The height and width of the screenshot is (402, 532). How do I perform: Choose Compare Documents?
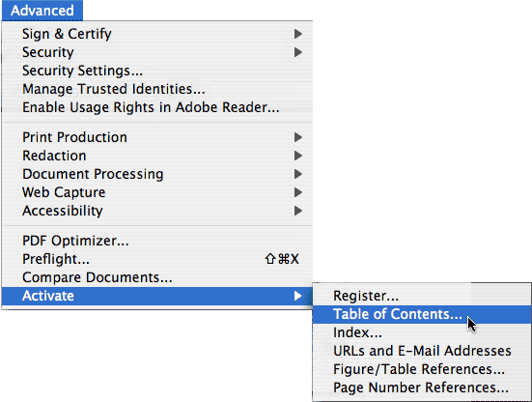click(x=157, y=277)
